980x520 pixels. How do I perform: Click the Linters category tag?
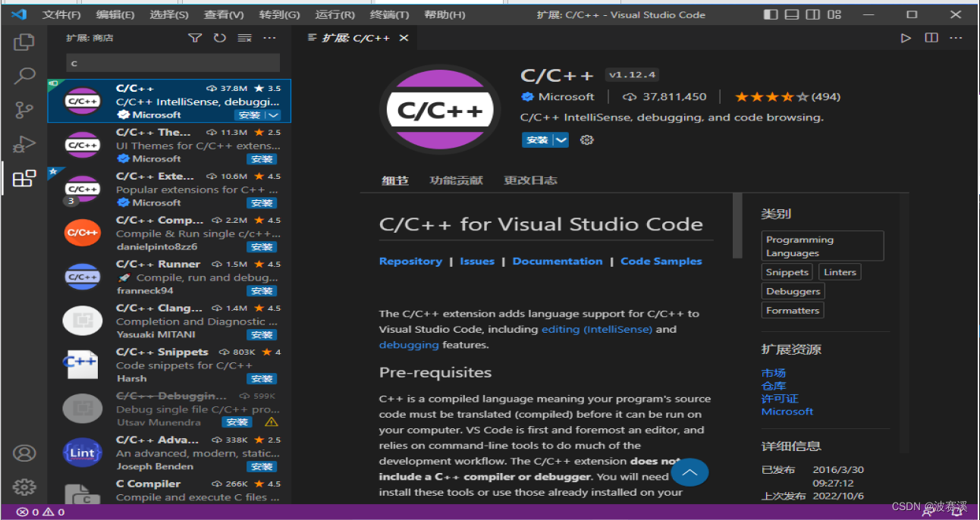840,272
